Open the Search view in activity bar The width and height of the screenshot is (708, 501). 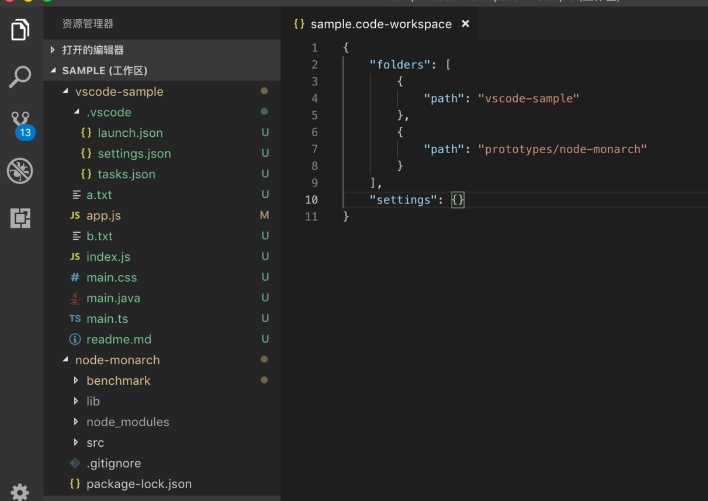coord(20,77)
